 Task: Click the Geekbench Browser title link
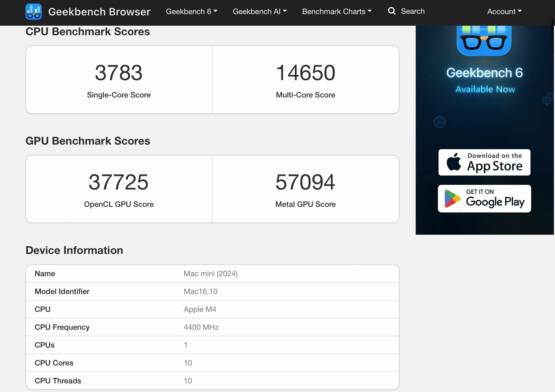(99, 12)
